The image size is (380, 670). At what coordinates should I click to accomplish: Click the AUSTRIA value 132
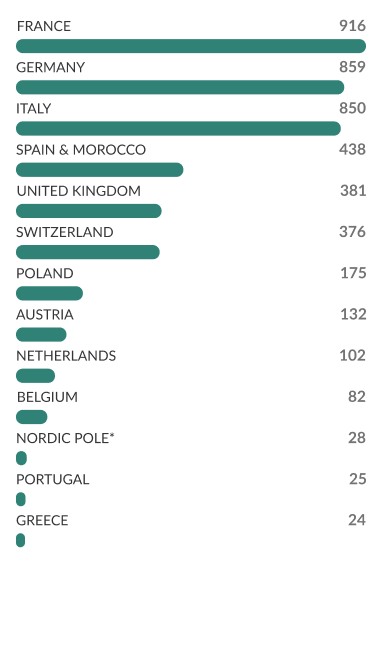[353, 314]
